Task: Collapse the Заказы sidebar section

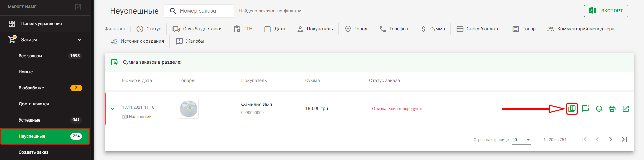Action: 79,40
